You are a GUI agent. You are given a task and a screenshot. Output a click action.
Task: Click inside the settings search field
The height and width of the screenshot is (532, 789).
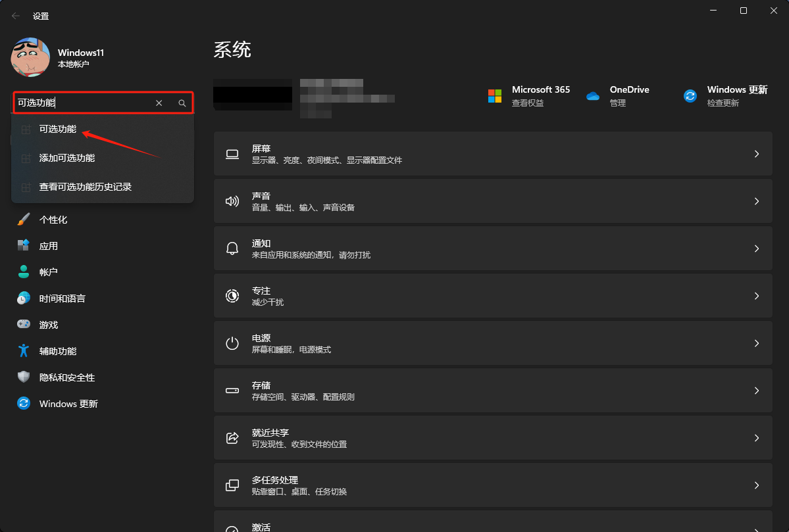click(82, 103)
